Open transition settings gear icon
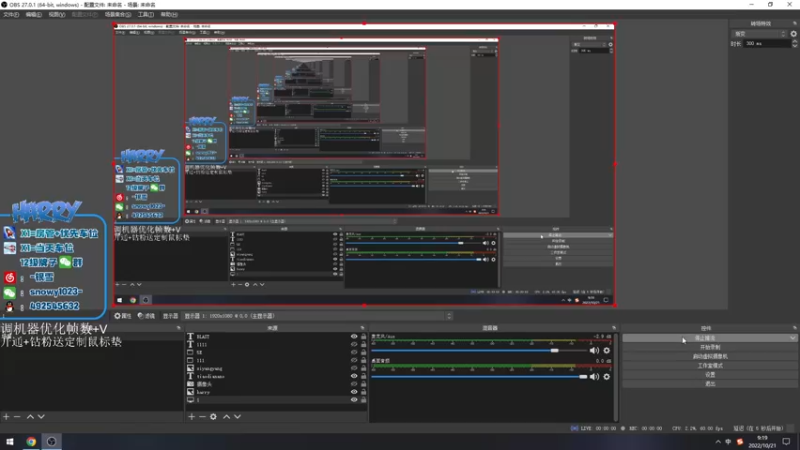The height and width of the screenshot is (450, 800). [793, 34]
